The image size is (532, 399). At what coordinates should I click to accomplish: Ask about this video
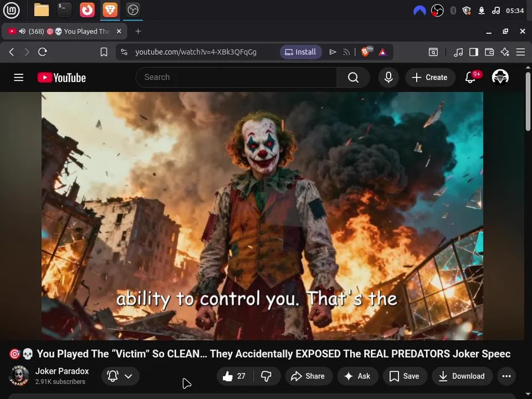pos(357,376)
